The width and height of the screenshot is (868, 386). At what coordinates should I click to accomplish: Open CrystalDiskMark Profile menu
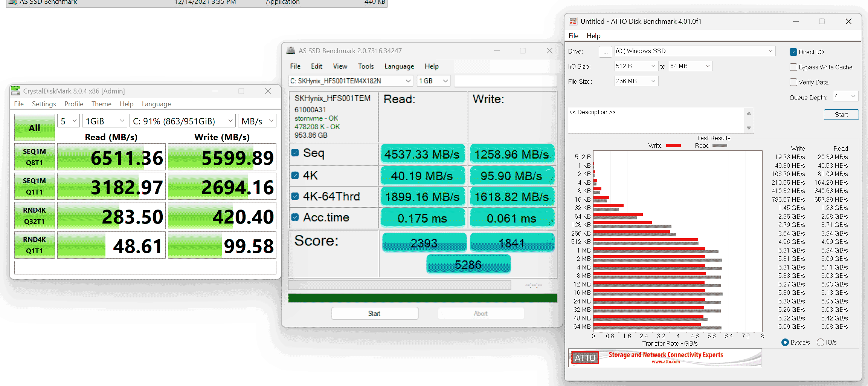pyautogui.click(x=74, y=104)
